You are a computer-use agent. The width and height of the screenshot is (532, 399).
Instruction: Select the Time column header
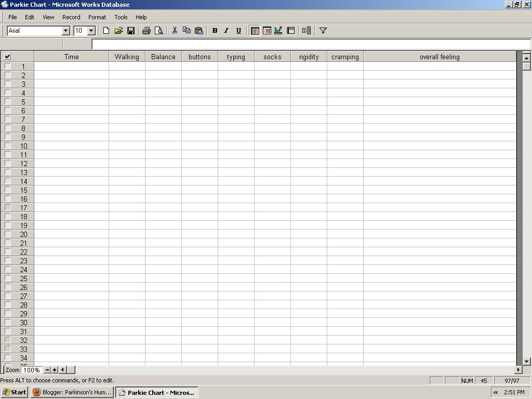[x=71, y=57]
